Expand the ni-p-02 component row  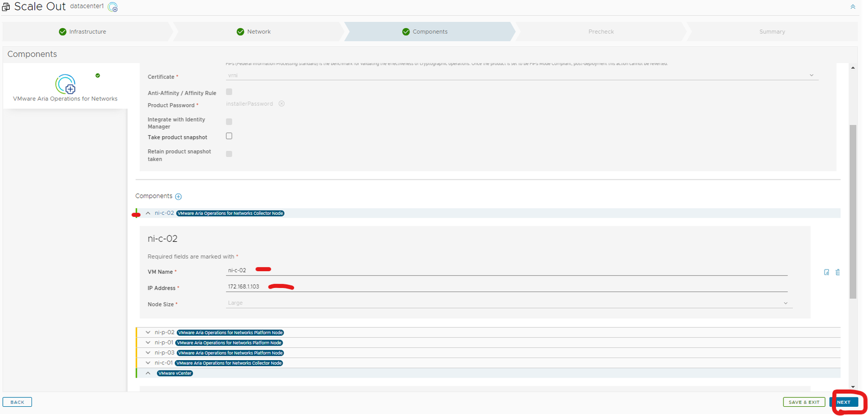[148, 332]
